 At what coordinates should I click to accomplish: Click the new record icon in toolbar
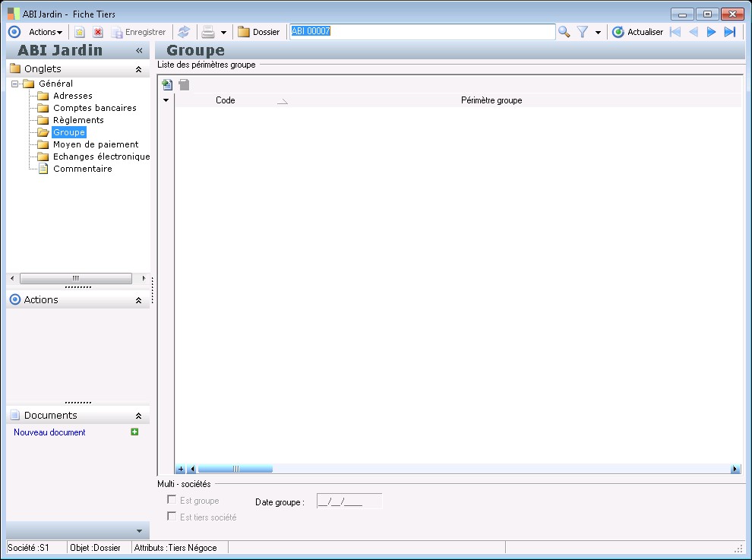[x=79, y=32]
